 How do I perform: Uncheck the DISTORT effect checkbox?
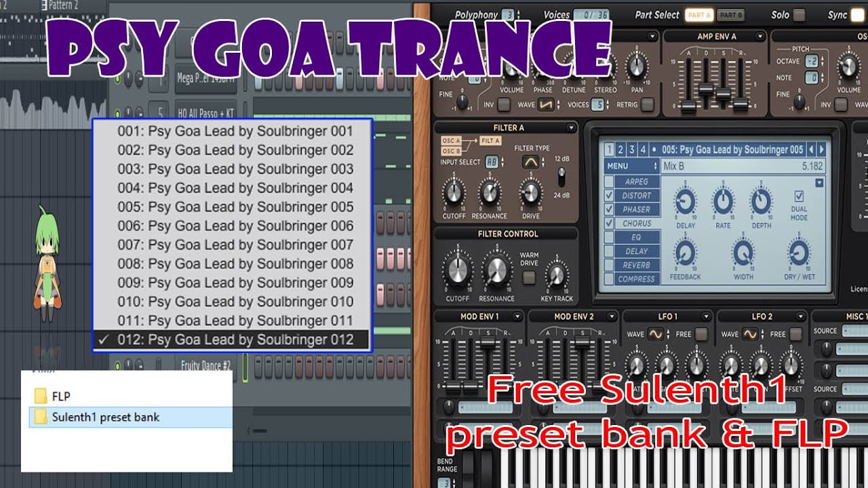[x=609, y=195]
